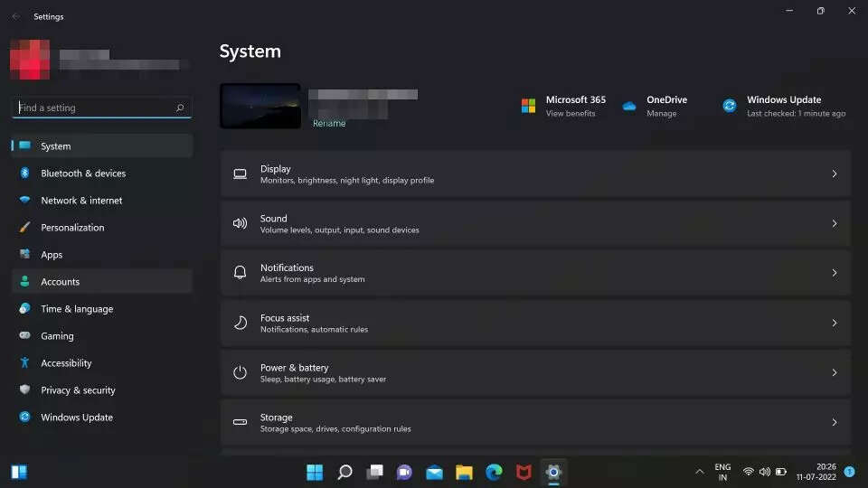Go to Time & language section
This screenshot has width=868, height=488.
click(x=77, y=309)
